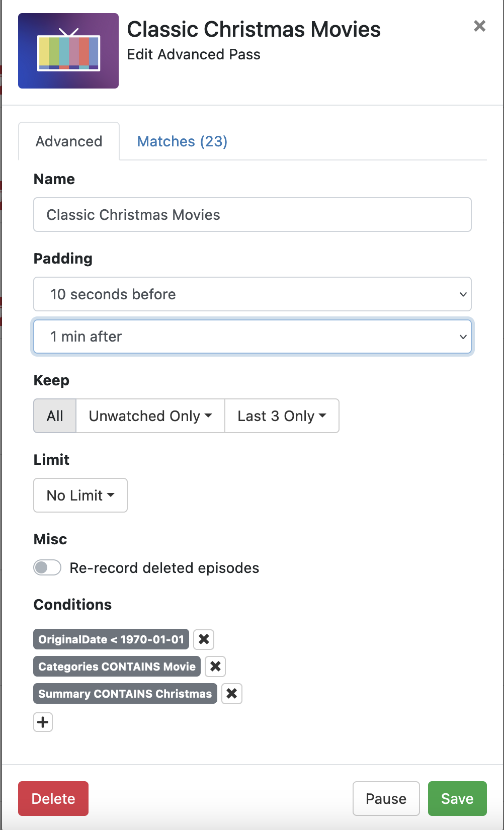Screen dimensions: 504x830
Task: Open the 10 seconds before padding selector
Action: (253, 294)
